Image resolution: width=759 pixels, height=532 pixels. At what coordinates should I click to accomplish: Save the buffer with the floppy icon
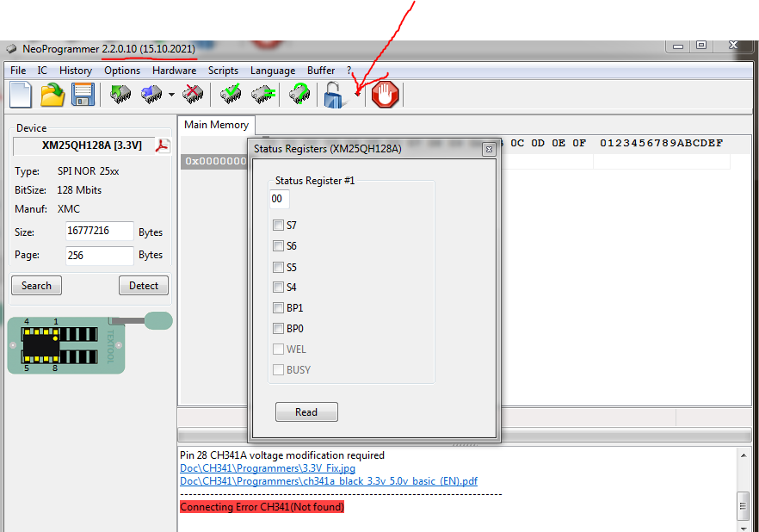(x=83, y=95)
